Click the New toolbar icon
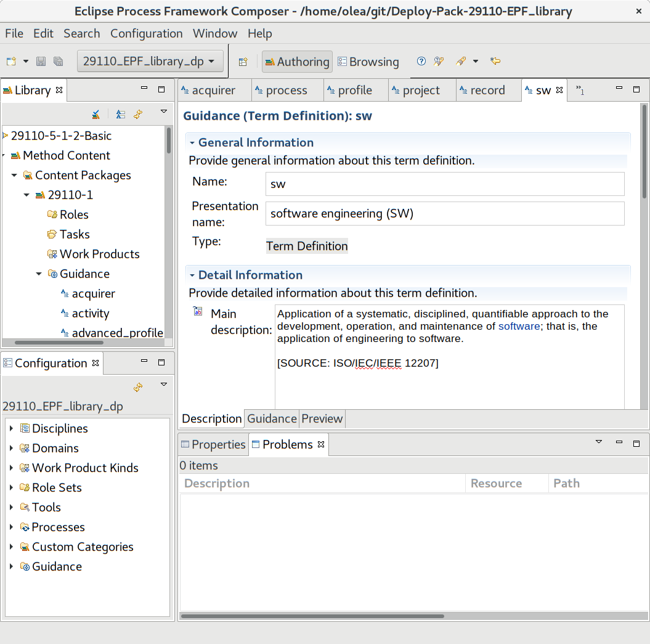 pos(11,62)
